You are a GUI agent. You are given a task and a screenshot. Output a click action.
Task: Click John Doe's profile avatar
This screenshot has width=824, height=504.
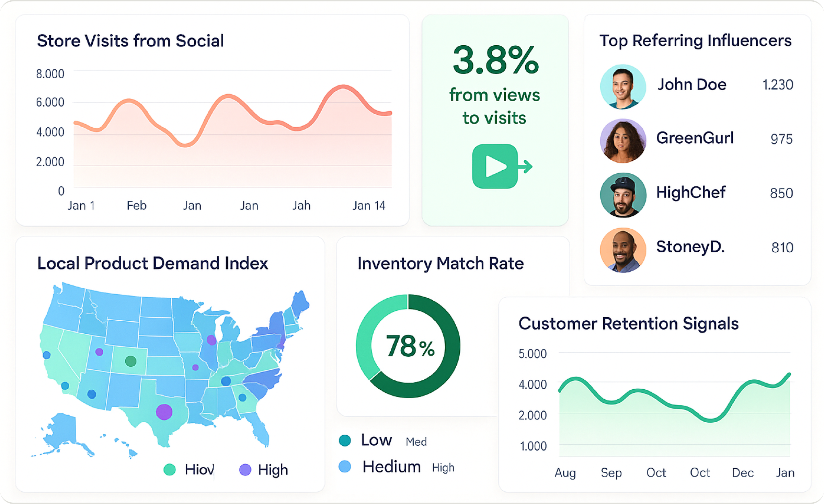623,87
